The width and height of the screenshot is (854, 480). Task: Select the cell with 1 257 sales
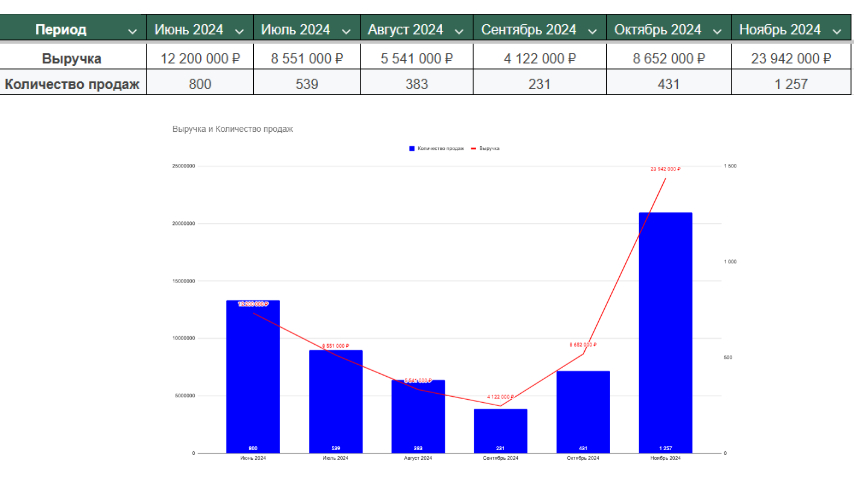[x=791, y=84]
